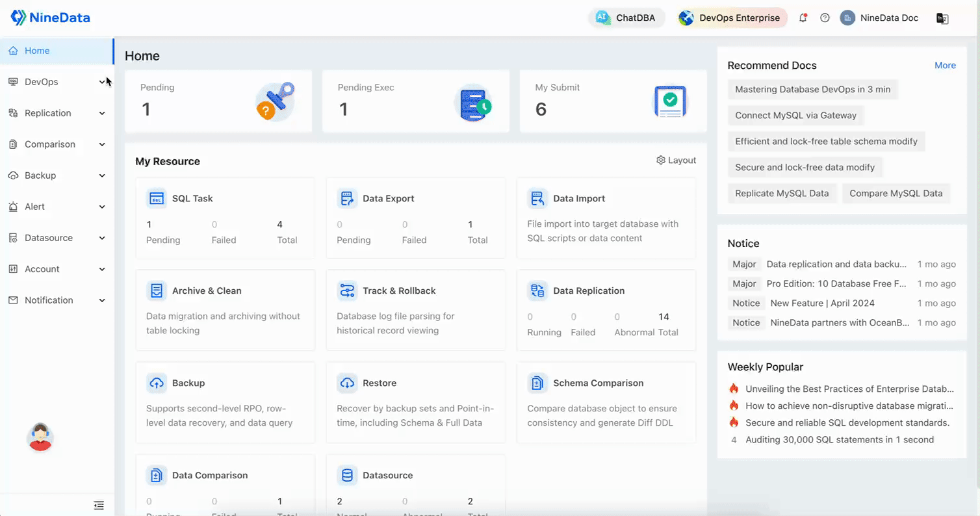Click the Datasource database icon in My Resource
This screenshot has width=980, height=516.
(347, 475)
